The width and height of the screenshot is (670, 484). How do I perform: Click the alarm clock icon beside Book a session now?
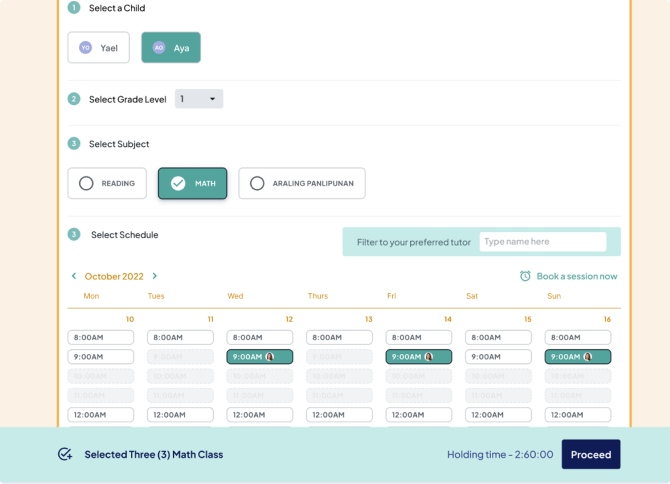(525, 276)
